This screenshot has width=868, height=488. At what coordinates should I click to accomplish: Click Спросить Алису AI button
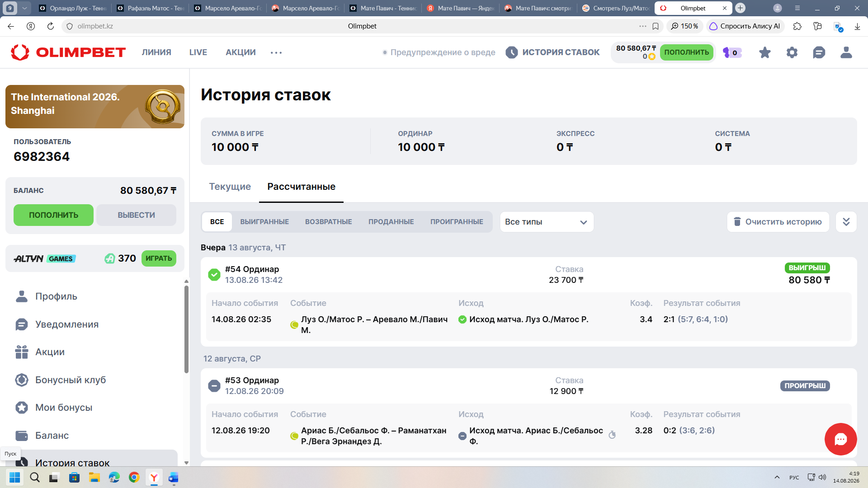tap(745, 26)
